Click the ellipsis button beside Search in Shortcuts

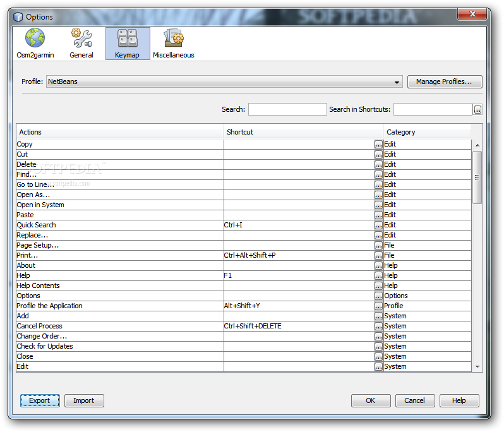pos(477,110)
